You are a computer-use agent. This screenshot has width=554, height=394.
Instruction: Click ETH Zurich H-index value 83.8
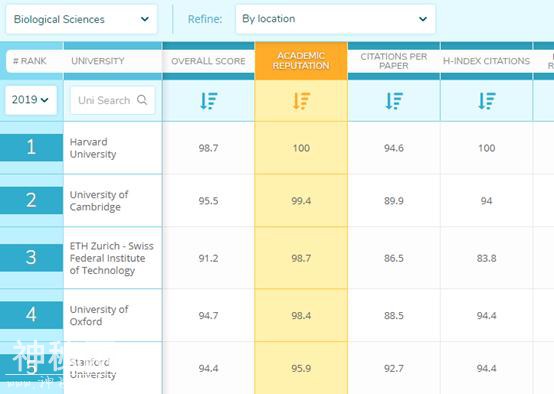487,258
